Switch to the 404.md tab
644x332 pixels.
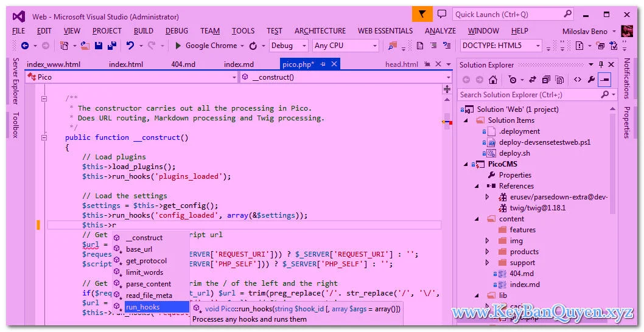183,64
